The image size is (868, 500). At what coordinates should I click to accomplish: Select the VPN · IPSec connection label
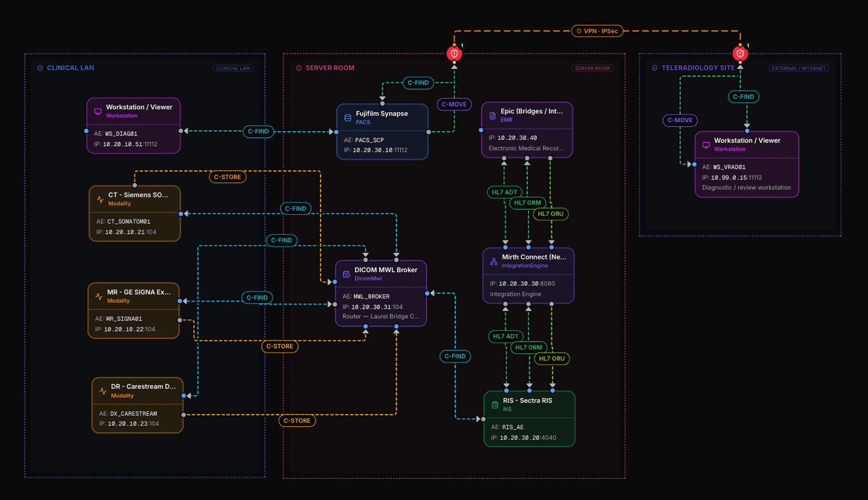click(x=597, y=31)
